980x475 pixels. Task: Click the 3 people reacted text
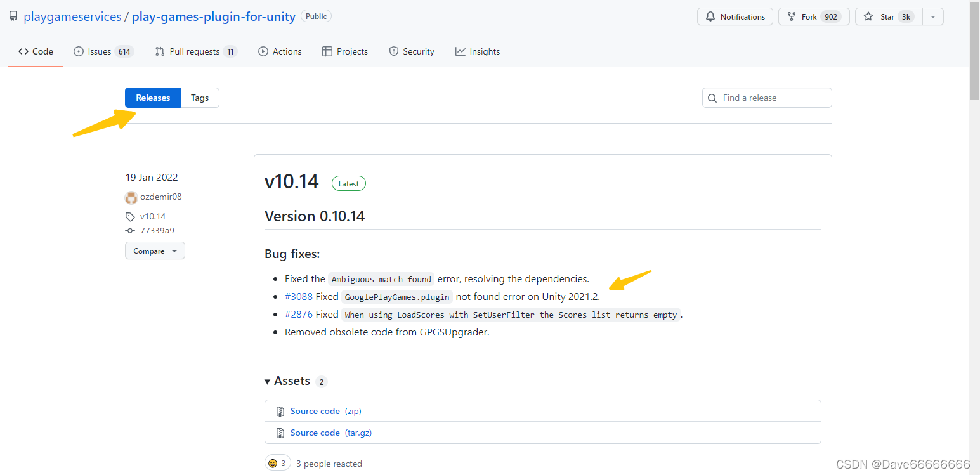[x=329, y=464]
